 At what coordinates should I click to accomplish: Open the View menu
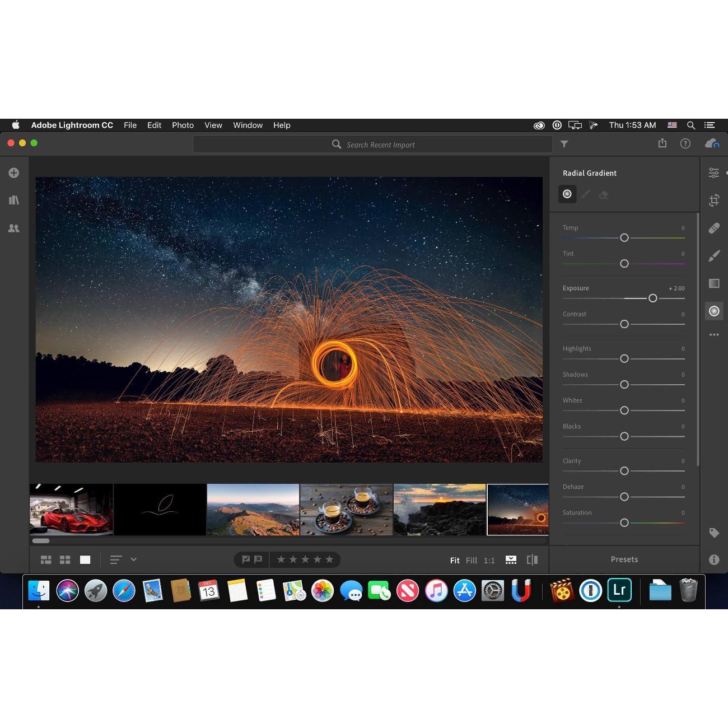click(213, 125)
